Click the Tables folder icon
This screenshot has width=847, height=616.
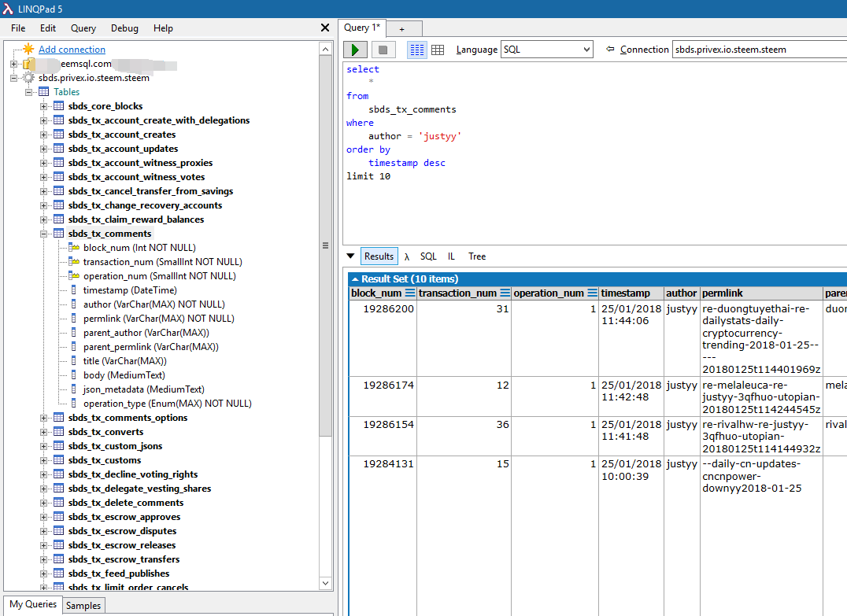point(44,92)
